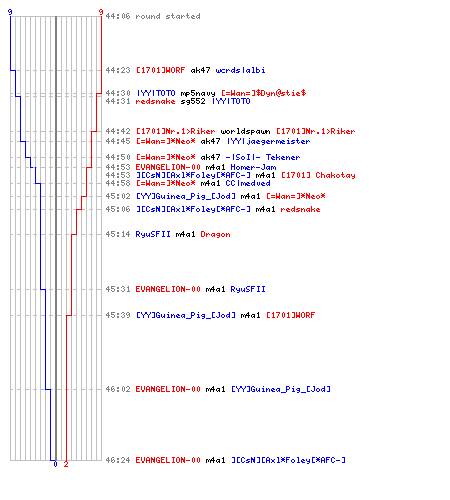The image size is (450, 500).
Task: Select [1701] Chakotay victim name
Action: click(318, 175)
